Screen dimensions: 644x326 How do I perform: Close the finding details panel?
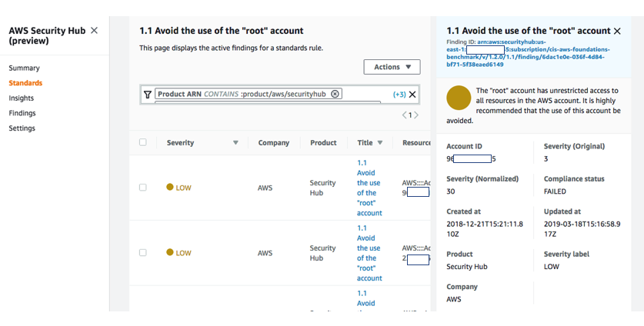[617, 31]
